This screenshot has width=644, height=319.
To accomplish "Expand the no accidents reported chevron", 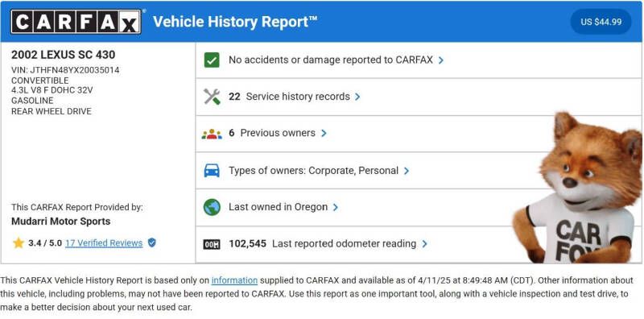I will tap(441, 60).
